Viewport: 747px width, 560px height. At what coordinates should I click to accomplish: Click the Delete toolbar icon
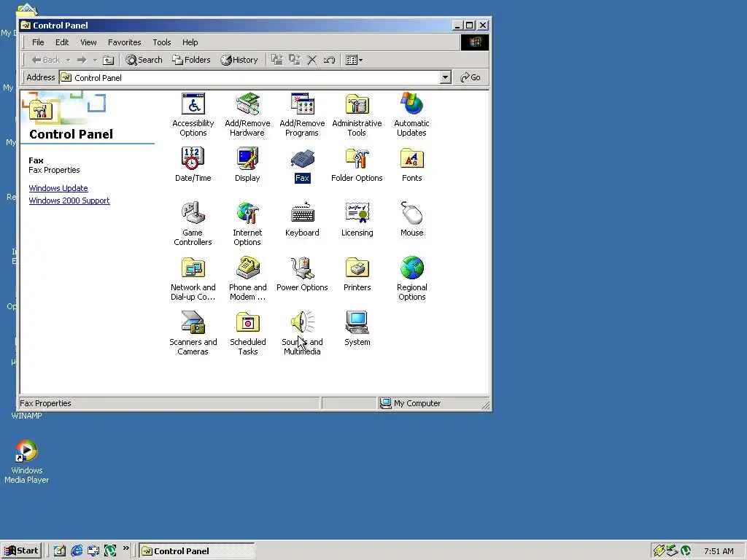click(x=312, y=60)
